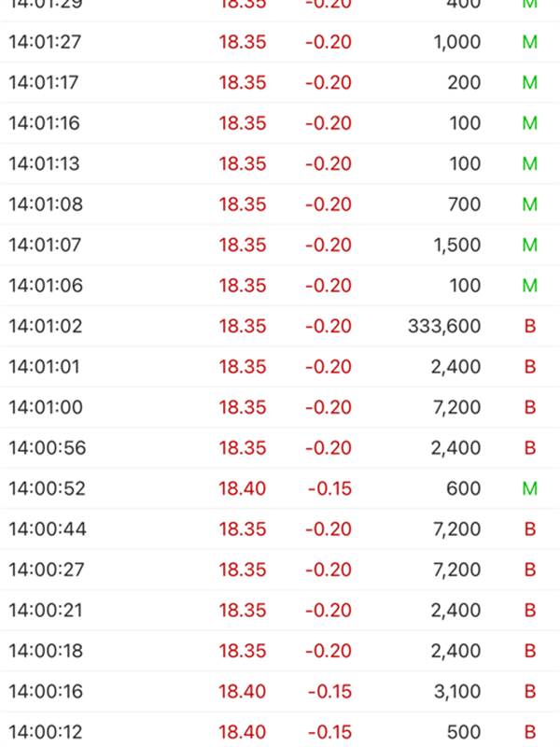The height and width of the screenshot is (747, 560).
Task: Click the 700 volume trade
Action: [x=464, y=204]
